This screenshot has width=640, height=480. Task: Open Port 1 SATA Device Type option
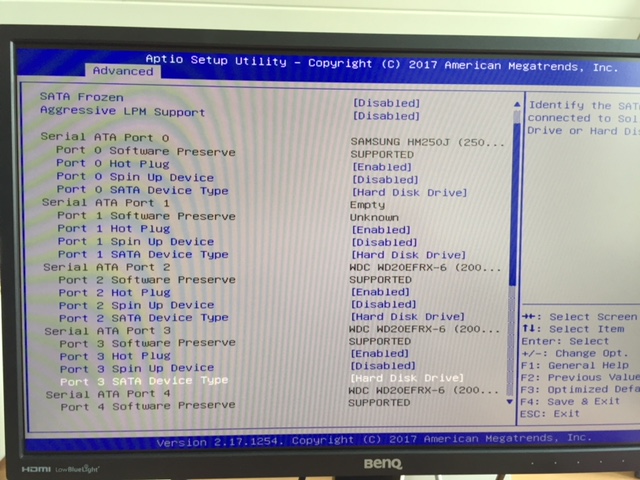409,255
